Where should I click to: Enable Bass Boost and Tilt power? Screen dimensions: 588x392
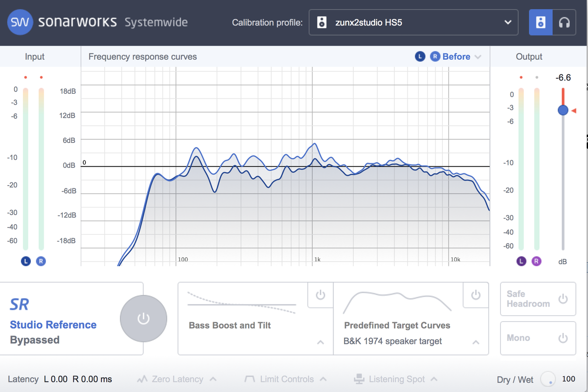321,295
